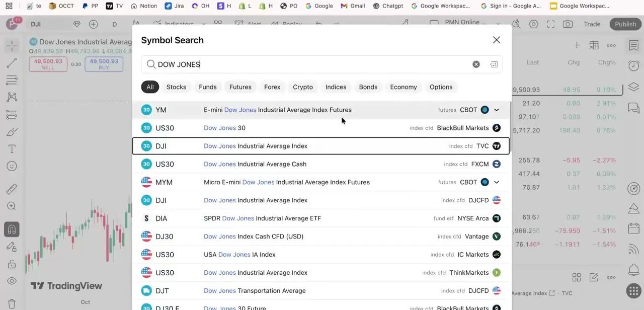Toggle lock all drawings
Screen dimensions: 644x310
click(x=12, y=264)
